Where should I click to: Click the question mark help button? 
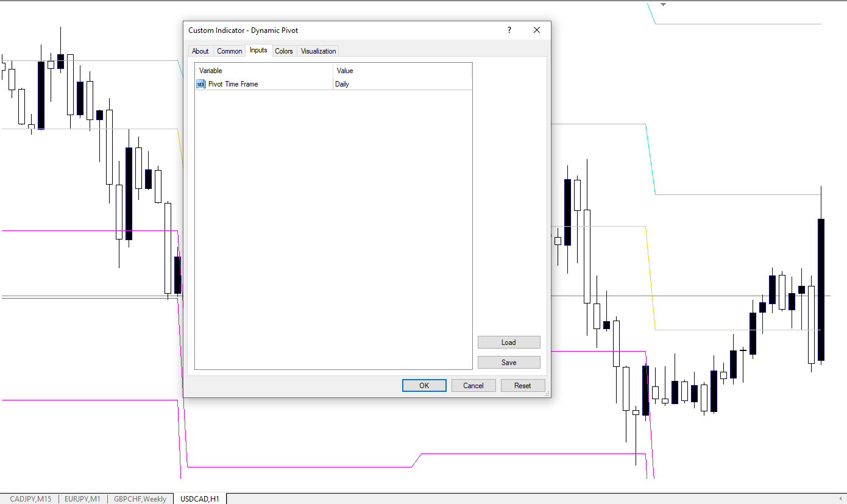click(x=509, y=30)
